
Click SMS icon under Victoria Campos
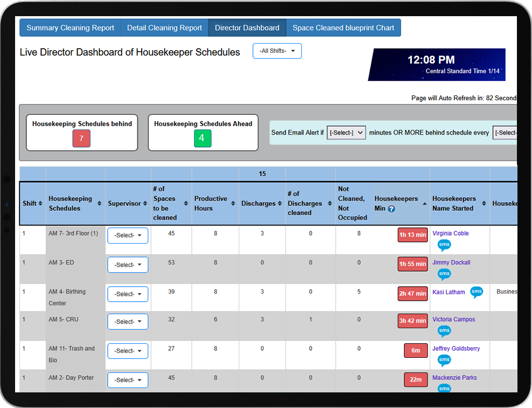[x=444, y=331]
